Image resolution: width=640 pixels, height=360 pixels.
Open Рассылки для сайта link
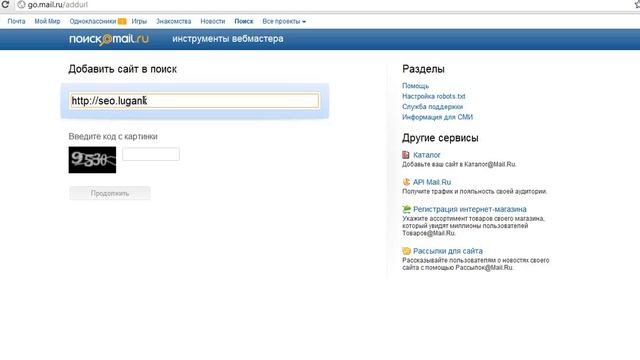tap(448, 251)
